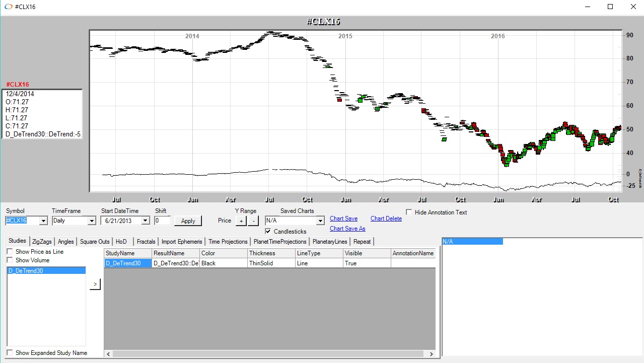Click the Y Range plus button
Screen dimensions: 644x363
pos(241,221)
